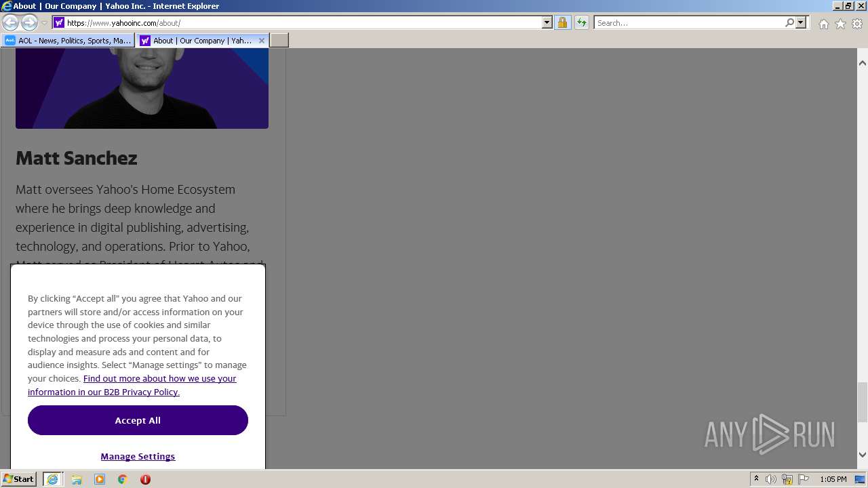Refresh the page with the green arrows icon
This screenshot has width=868, height=488.
(x=582, y=22)
